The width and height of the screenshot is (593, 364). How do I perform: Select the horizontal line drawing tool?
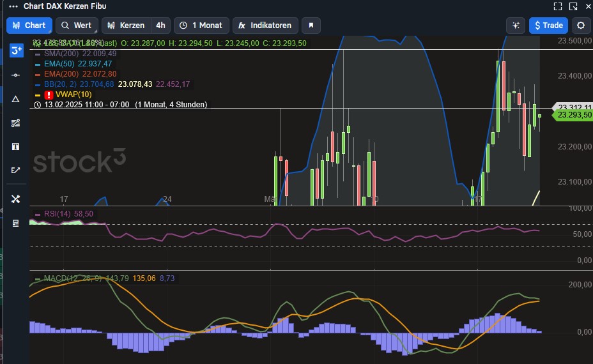click(16, 75)
